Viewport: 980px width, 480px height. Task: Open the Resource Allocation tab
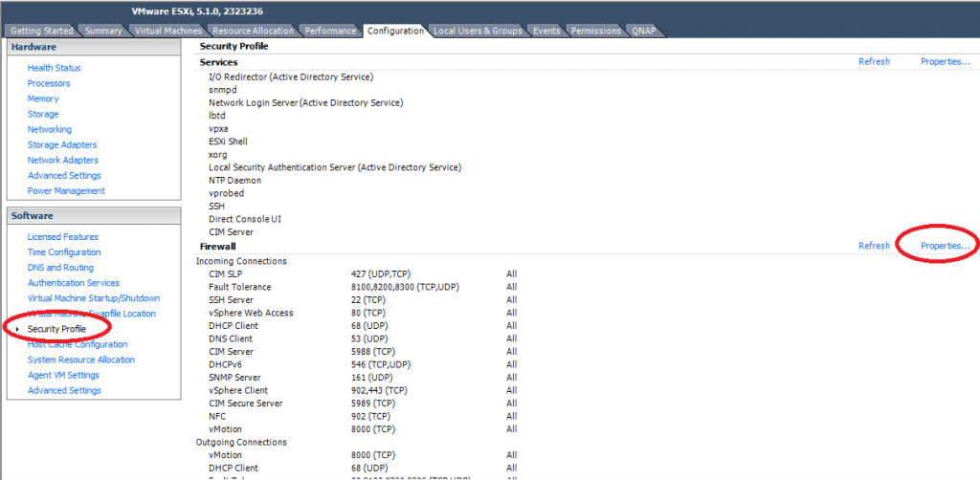tap(253, 31)
